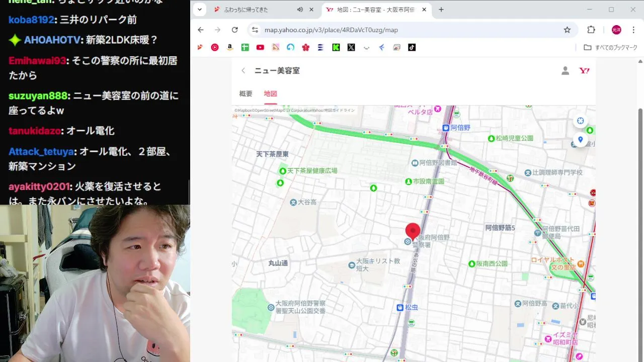Viewport: 644px width, 362px height.
Task: Click username tanukidazo in chat
Action: click(35, 131)
